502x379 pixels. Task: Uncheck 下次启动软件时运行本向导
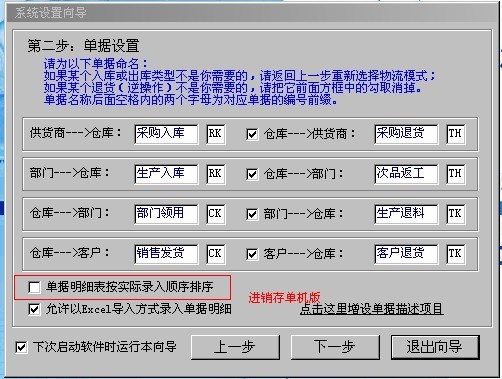coord(21,347)
